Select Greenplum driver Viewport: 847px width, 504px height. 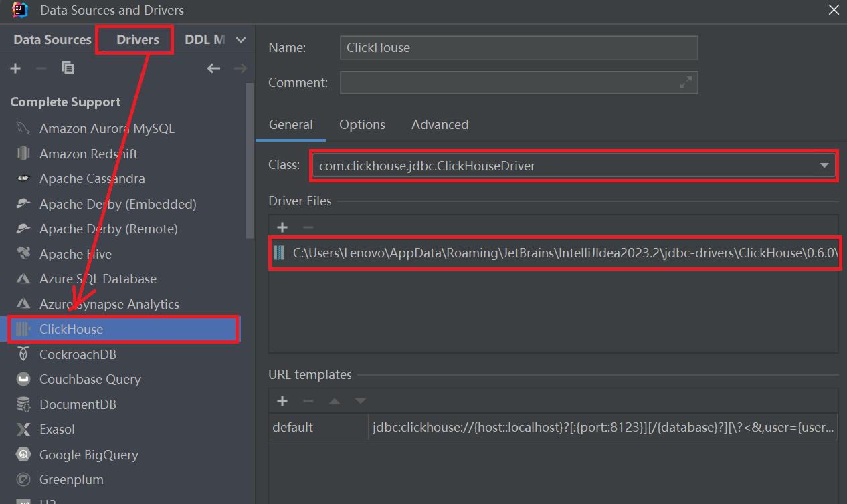72,479
